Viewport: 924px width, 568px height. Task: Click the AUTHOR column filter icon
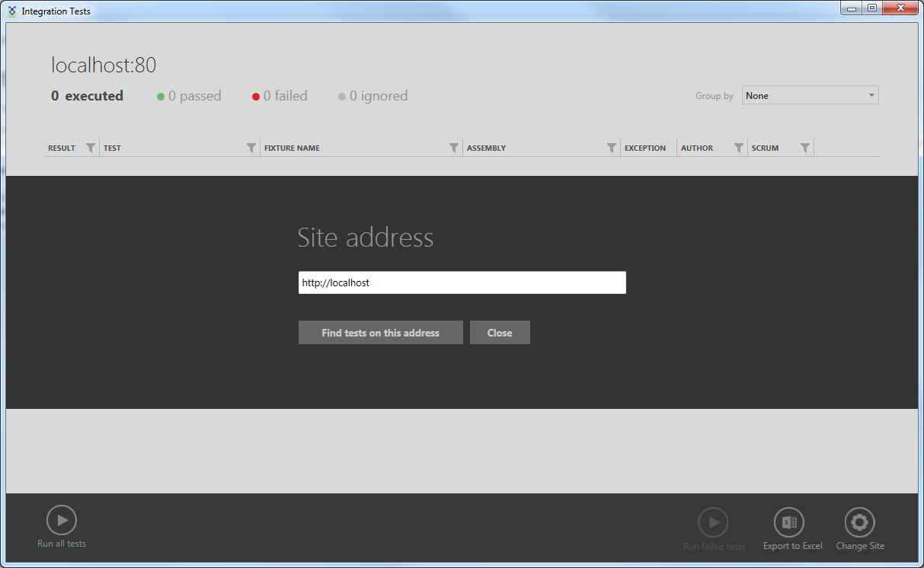pyautogui.click(x=739, y=148)
